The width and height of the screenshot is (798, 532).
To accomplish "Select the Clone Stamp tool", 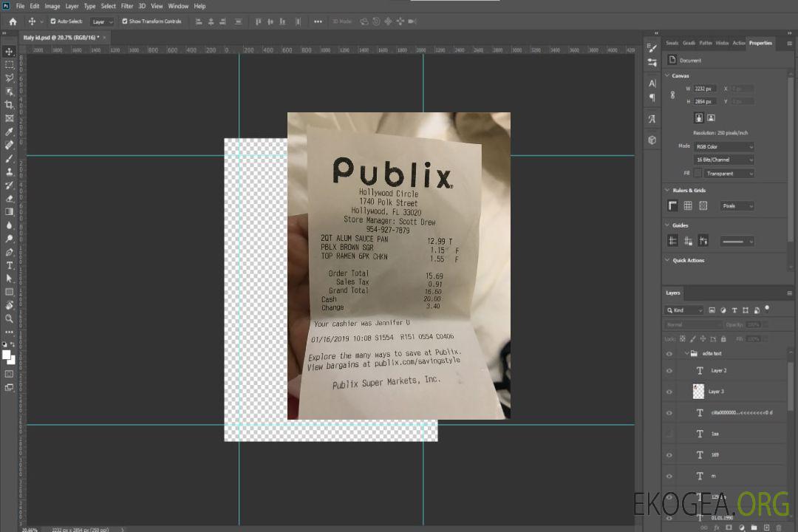I will 9,172.
